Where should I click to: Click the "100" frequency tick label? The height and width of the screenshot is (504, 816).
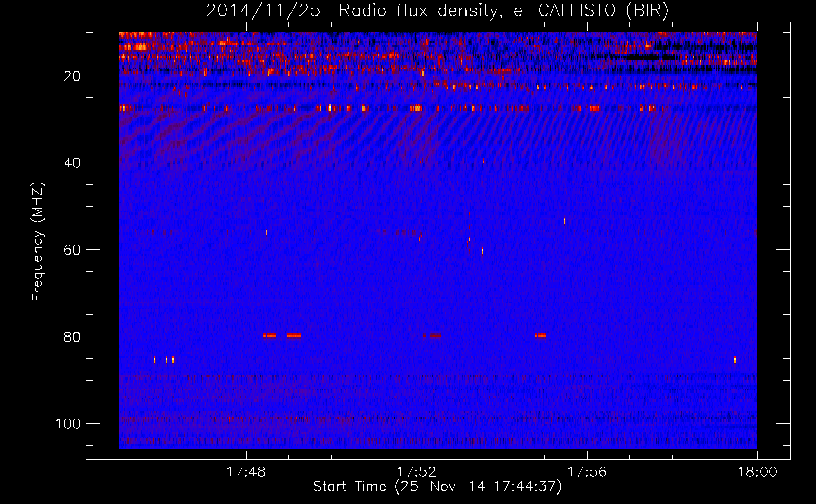[68, 424]
